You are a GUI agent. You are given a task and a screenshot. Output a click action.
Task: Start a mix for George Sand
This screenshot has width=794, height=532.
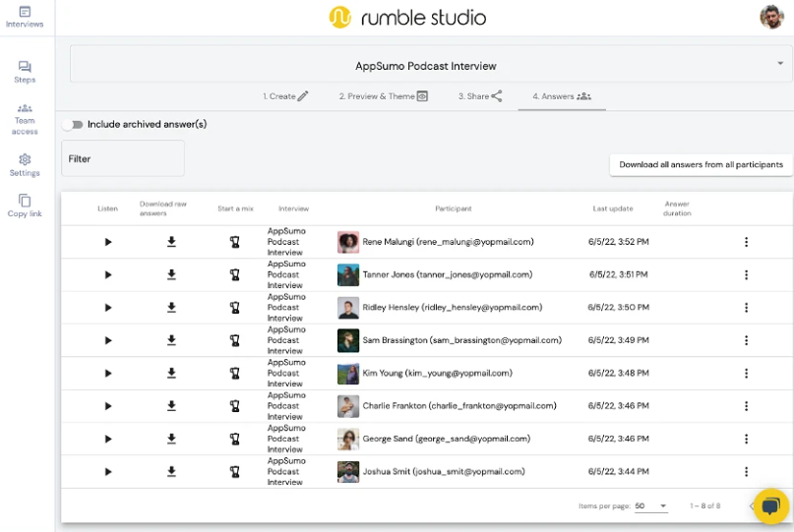[234, 439]
